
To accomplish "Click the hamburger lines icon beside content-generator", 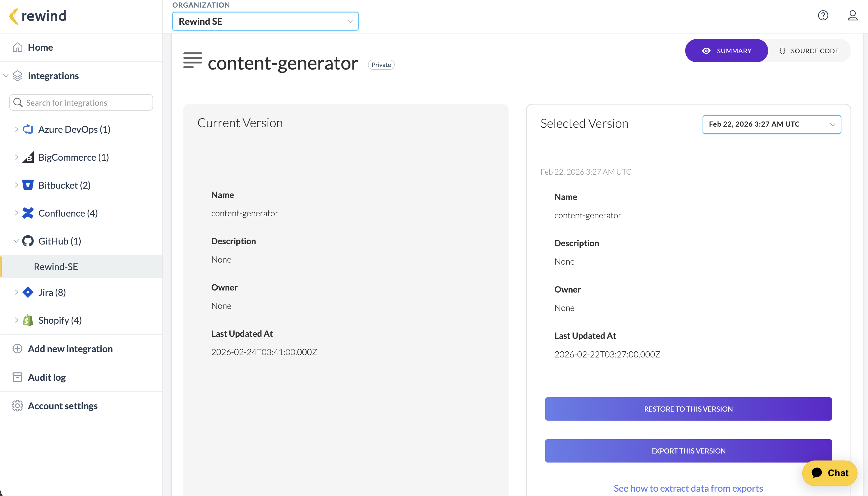I will (x=192, y=60).
